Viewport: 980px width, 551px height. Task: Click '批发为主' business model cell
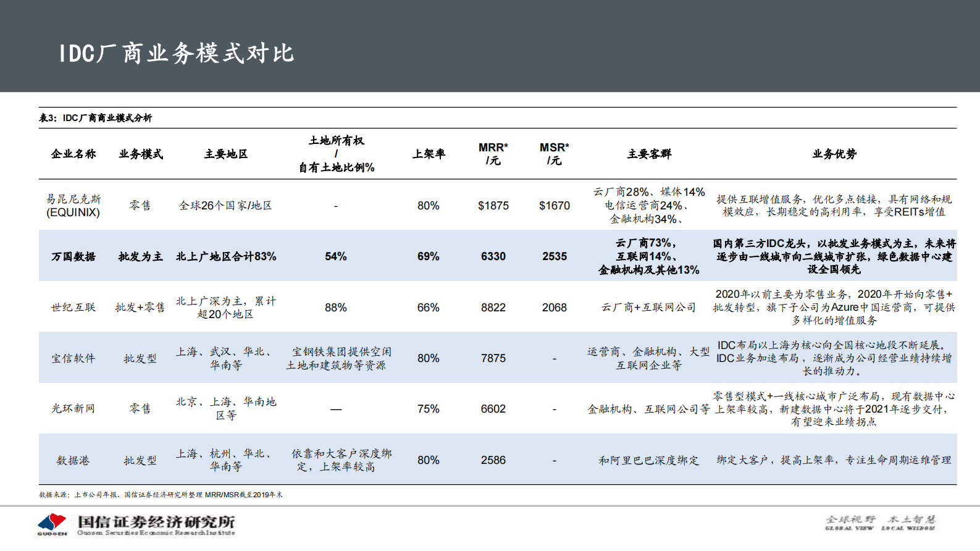point(141,256)
